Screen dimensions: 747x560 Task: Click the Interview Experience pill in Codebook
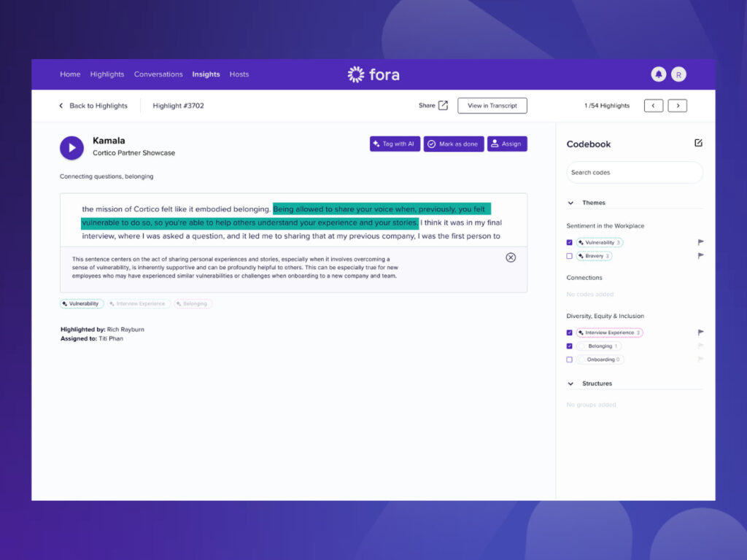point(610,332)
